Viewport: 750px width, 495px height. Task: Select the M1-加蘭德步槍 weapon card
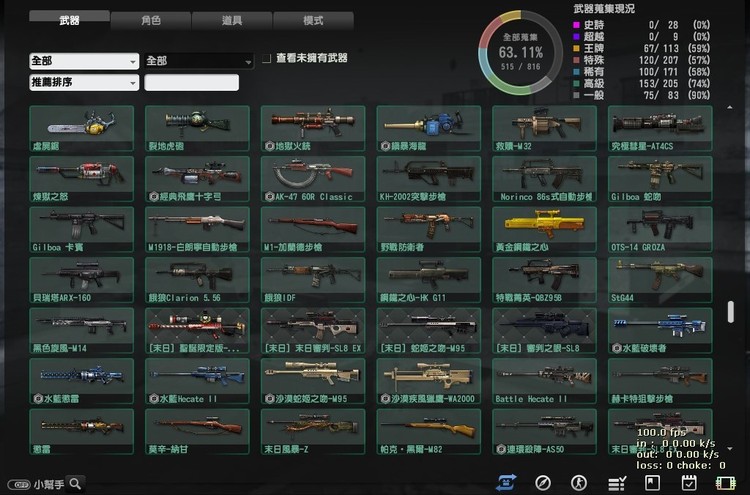point(313,230)
